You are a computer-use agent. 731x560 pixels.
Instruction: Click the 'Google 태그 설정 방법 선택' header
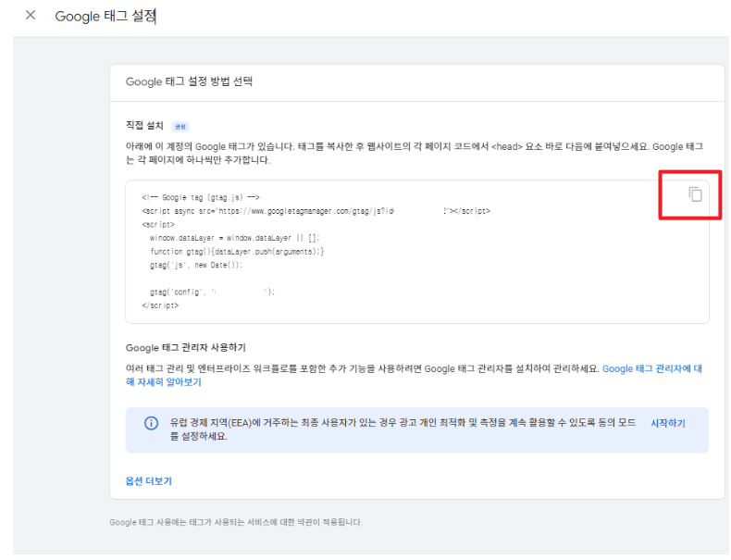click(x=189, y=81)
